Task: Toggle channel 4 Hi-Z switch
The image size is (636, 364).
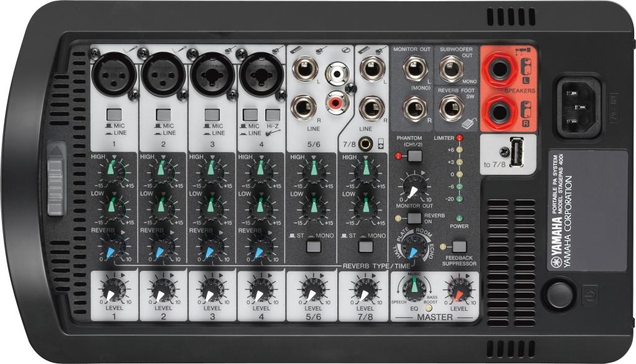Action: pos(273,114)
